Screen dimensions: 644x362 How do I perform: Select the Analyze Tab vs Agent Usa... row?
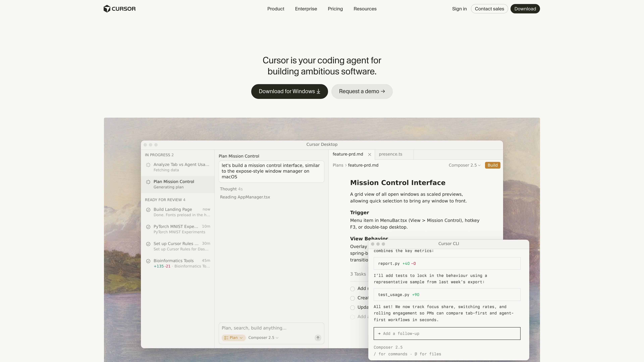pyautogui.click(x=177, y=167)
